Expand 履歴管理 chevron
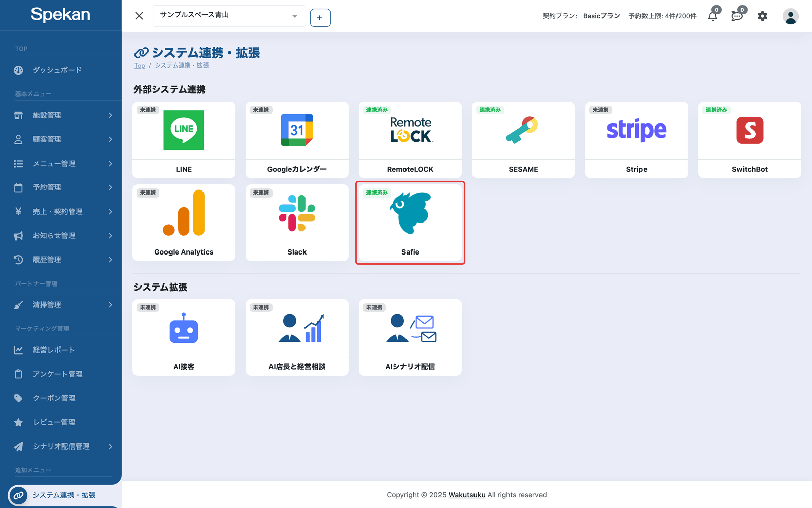812x508 pixels. point(110,260)
